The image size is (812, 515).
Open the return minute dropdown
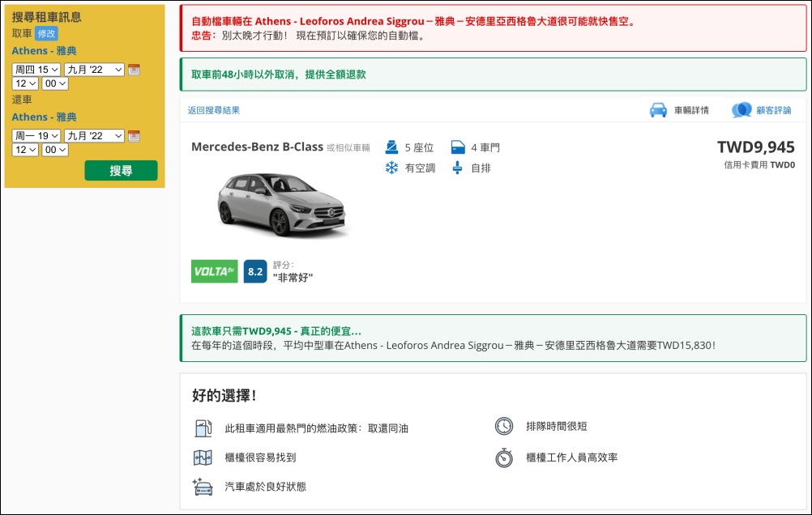click(x=55, y=150)
